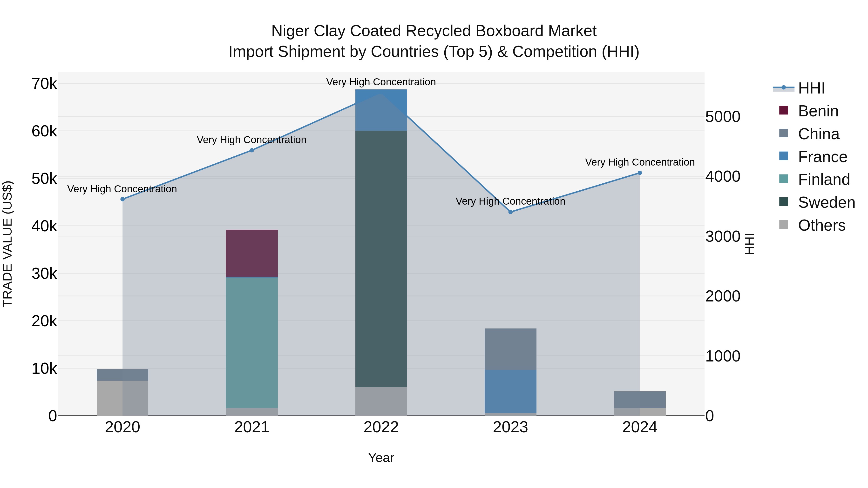Screen dimensions: 868x488
Task: Click the 2023 Very High Concentration annotation
Action: pos(510,201)
